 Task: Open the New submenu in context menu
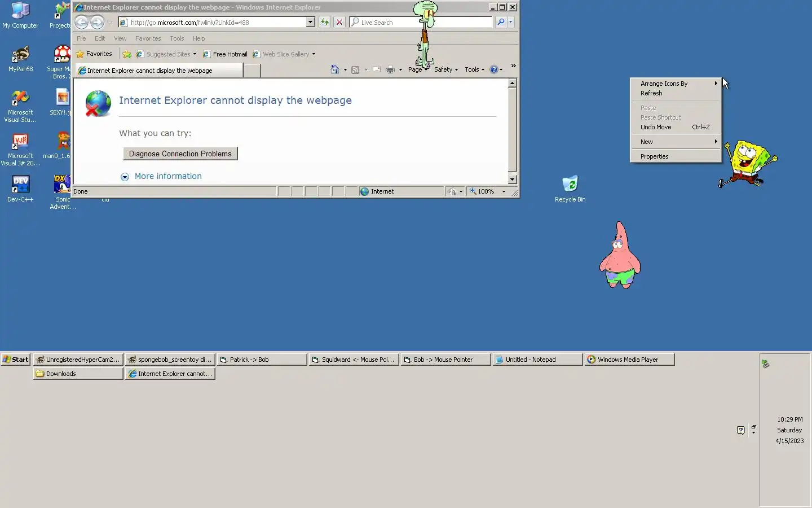[x=676, y=142]
